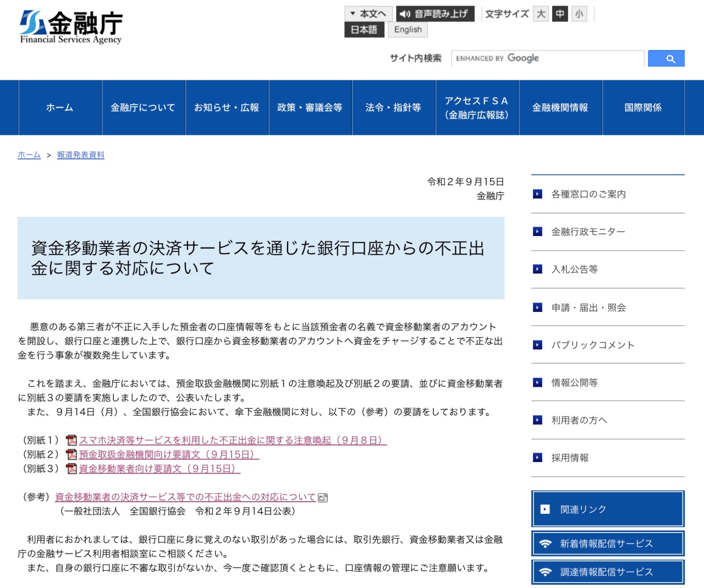Open the 報道発表資料 breadcrumb link
The image size is (704, 588).
click(81, 155)
